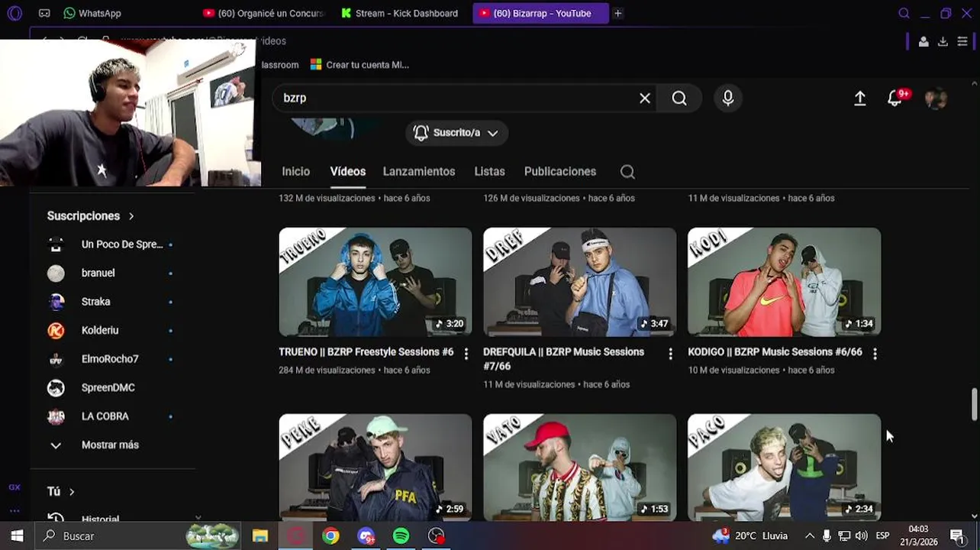Screen dimensions: 980x550
Task: Open TRUENO BZRP Freestyle Sessions #6 title
Action: pyautogui.click(x=366, y=352)
